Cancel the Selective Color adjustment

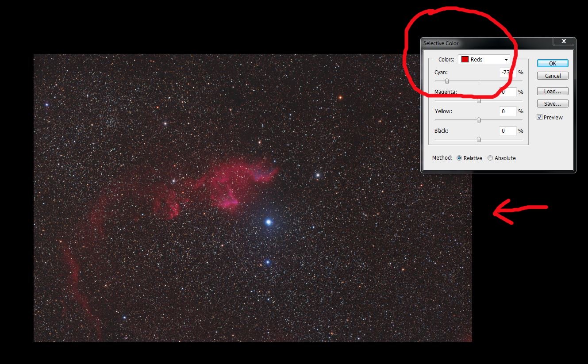pos(552,75)
